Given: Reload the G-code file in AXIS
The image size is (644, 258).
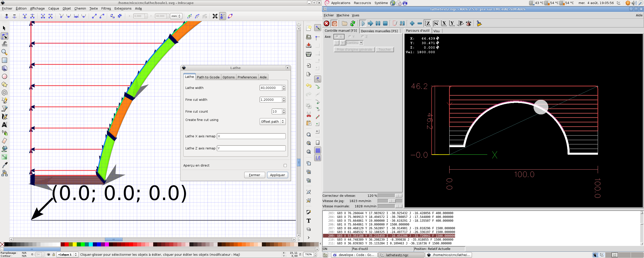Looking at the screenshot, I should [353, 23].
